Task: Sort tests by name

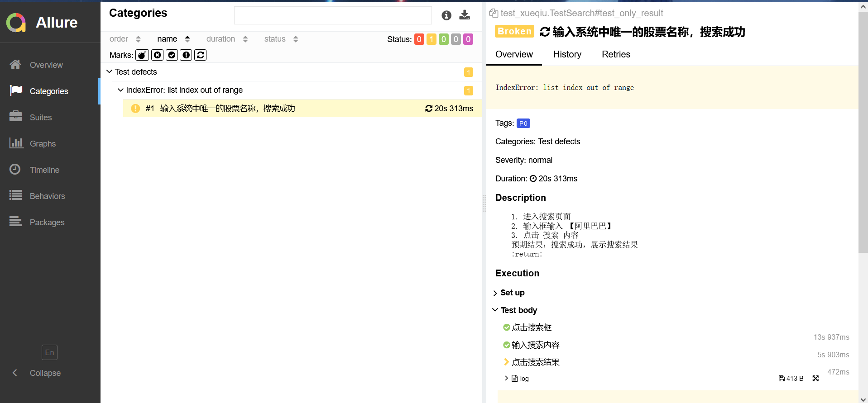Action: [x=173, y=39]
